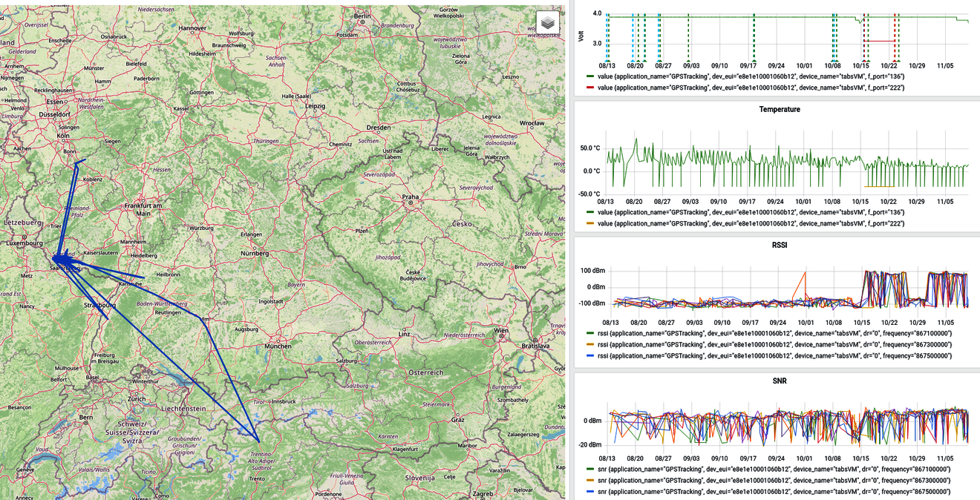Open the map layers control

[547, 22]
